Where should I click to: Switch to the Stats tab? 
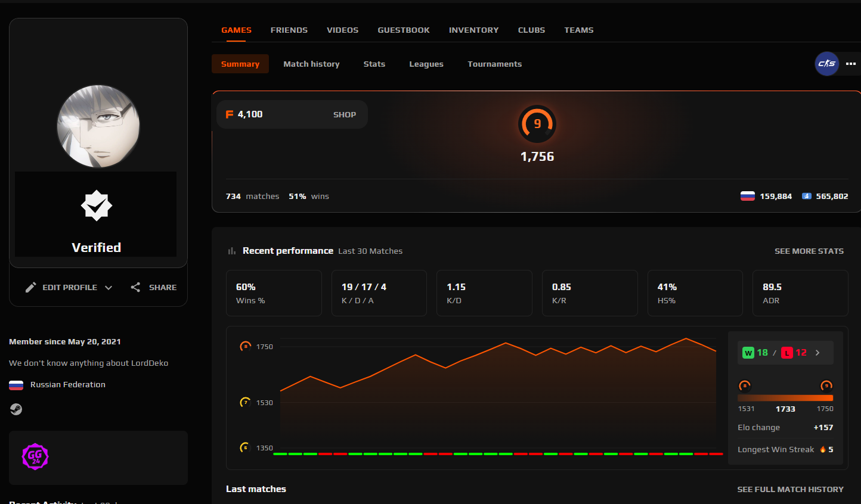click(374, 64)
